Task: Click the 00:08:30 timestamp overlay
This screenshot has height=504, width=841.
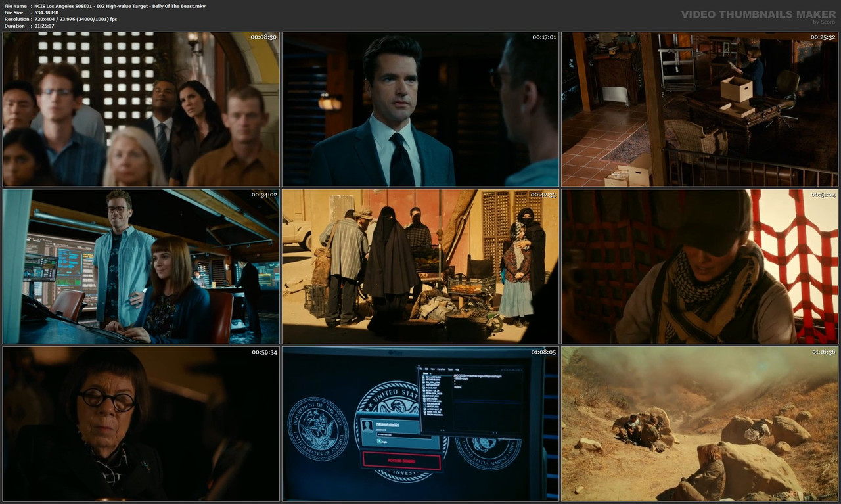Action: 262,38
